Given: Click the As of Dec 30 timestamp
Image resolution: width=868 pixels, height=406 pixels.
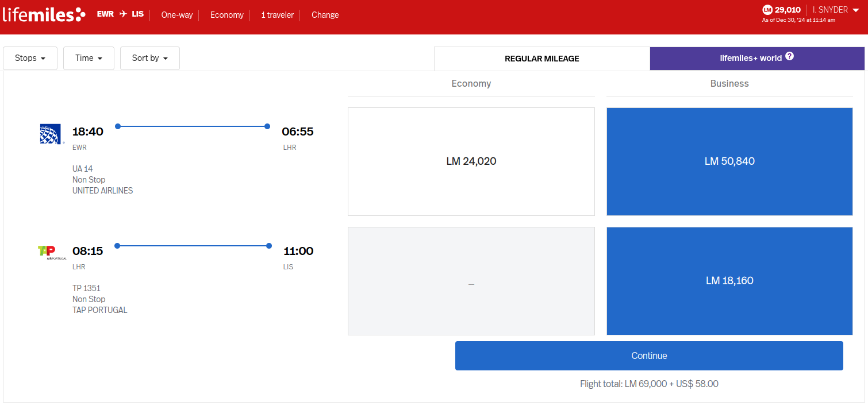Looking at the screenshot, I should click(x=798, y=20).
